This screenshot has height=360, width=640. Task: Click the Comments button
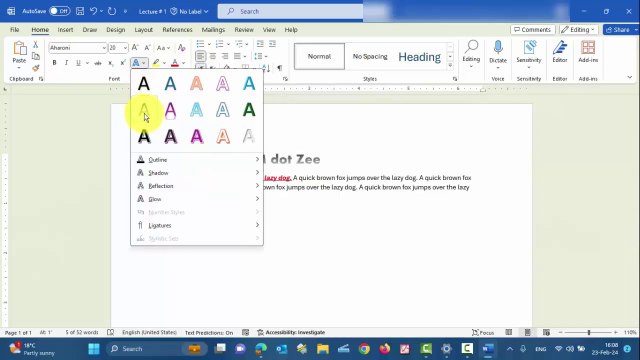[532, 30]
